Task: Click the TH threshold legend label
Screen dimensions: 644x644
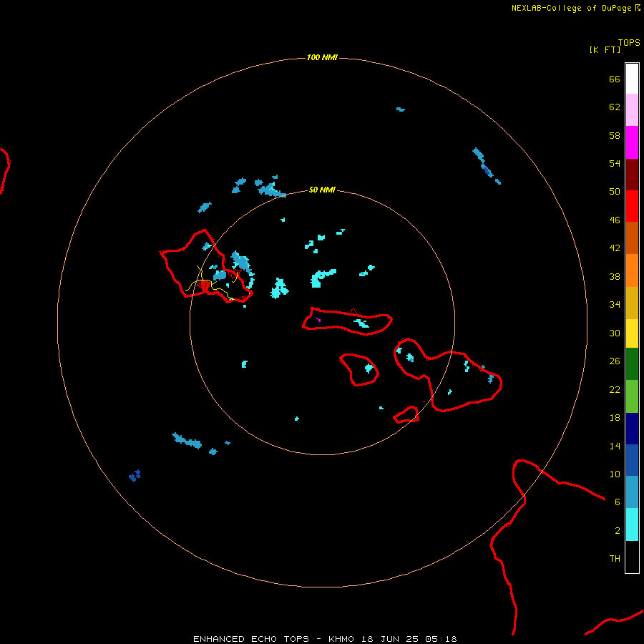Action: point(615,559)
